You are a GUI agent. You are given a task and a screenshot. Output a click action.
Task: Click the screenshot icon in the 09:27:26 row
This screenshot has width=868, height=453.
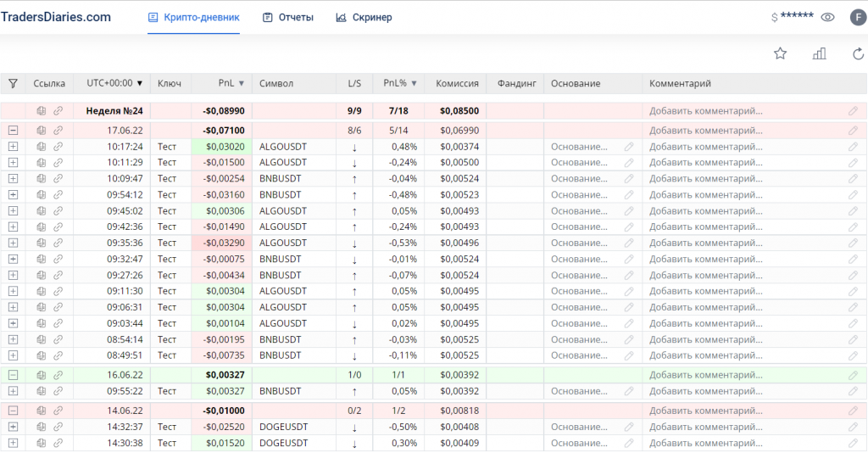pos(41,275)
